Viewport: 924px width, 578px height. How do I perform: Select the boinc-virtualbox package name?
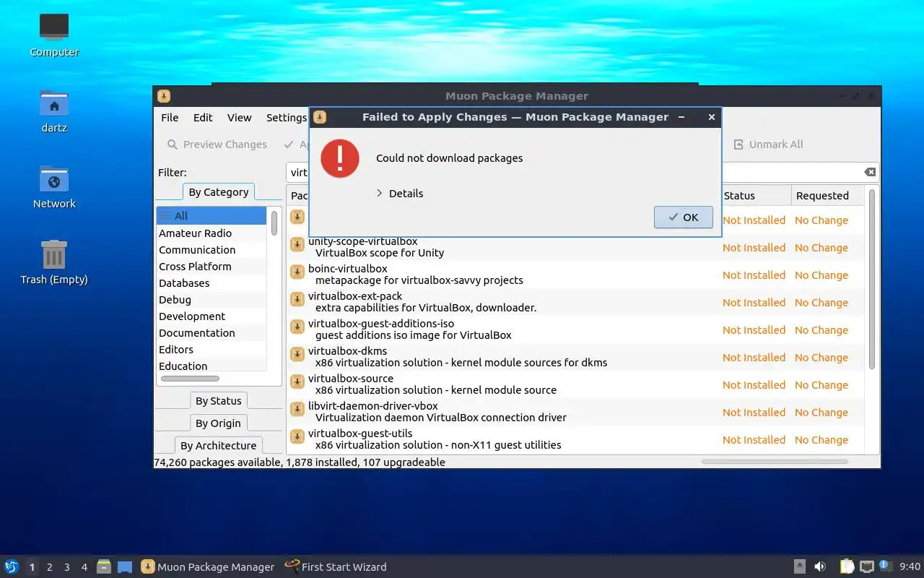coord(348,269)
